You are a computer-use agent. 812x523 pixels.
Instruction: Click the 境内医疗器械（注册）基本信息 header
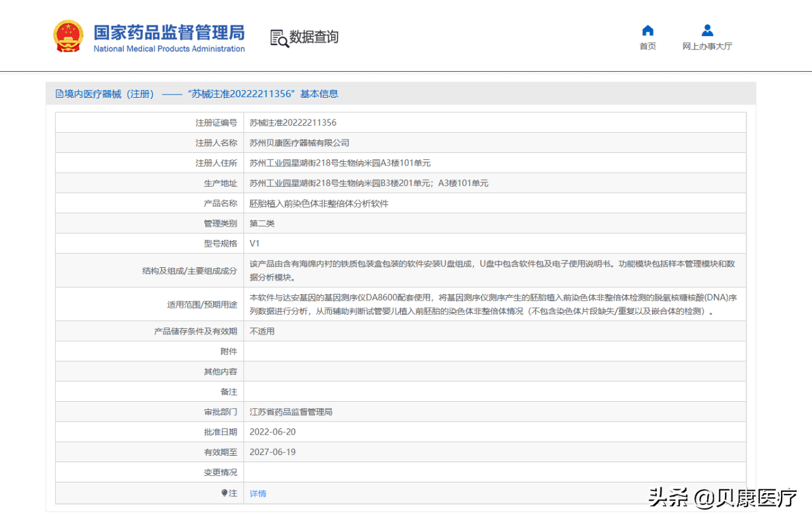pos(201,94)
